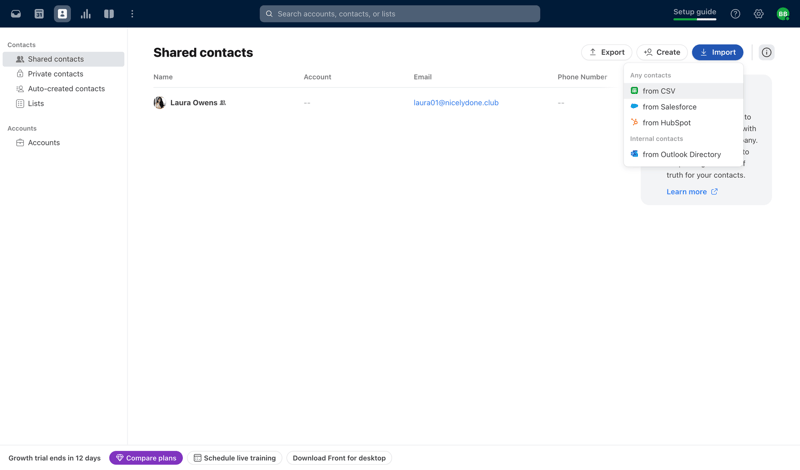Open laura01@nicelydone.club email link

[x=456, y=103]
